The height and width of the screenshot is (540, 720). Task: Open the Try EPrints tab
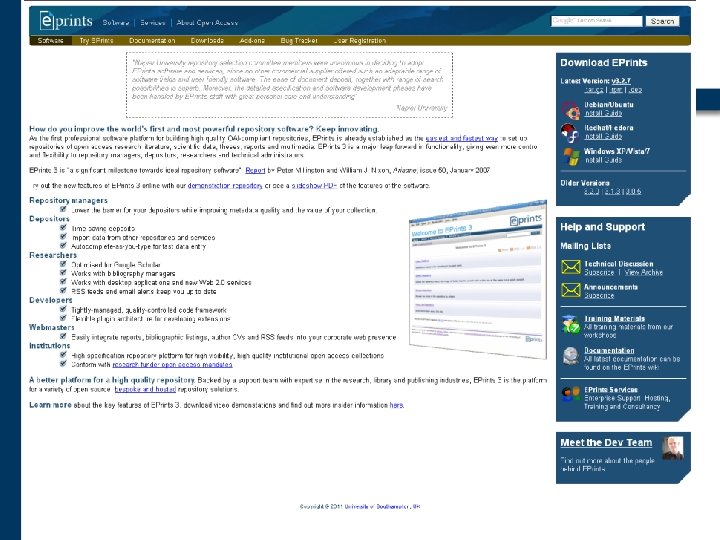tap(96, 40)
